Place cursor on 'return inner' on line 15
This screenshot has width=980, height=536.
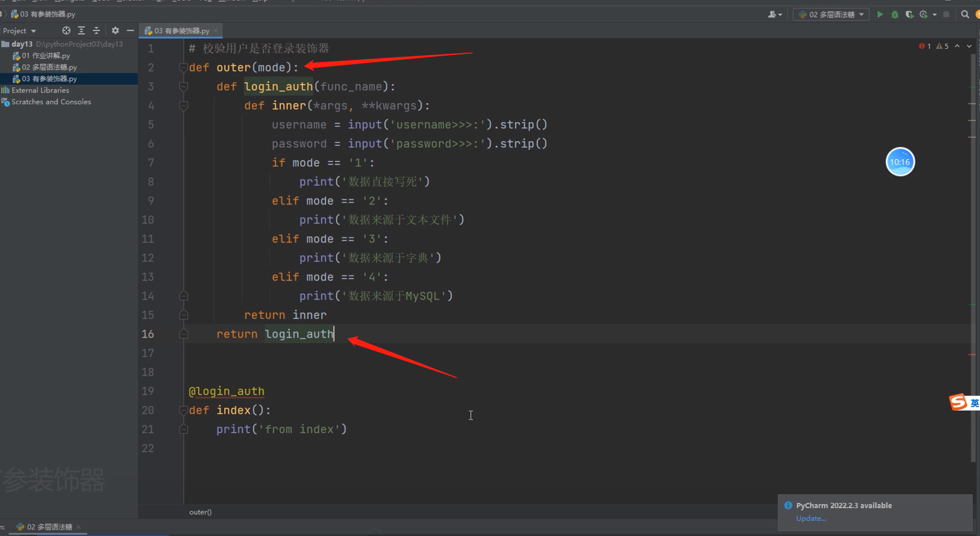point(285,315)
